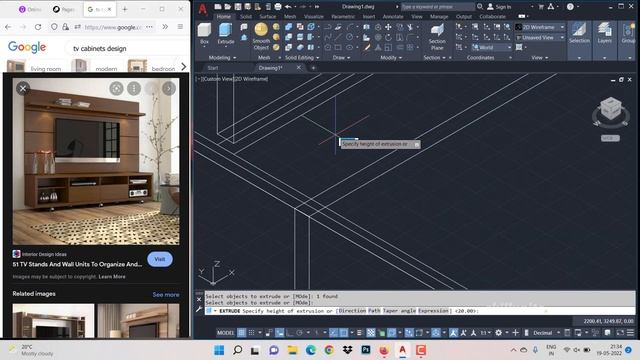Open the Unsaved View dropdown
The width and height of the screenshot is (640, 360).
click(x=540, y=38)
